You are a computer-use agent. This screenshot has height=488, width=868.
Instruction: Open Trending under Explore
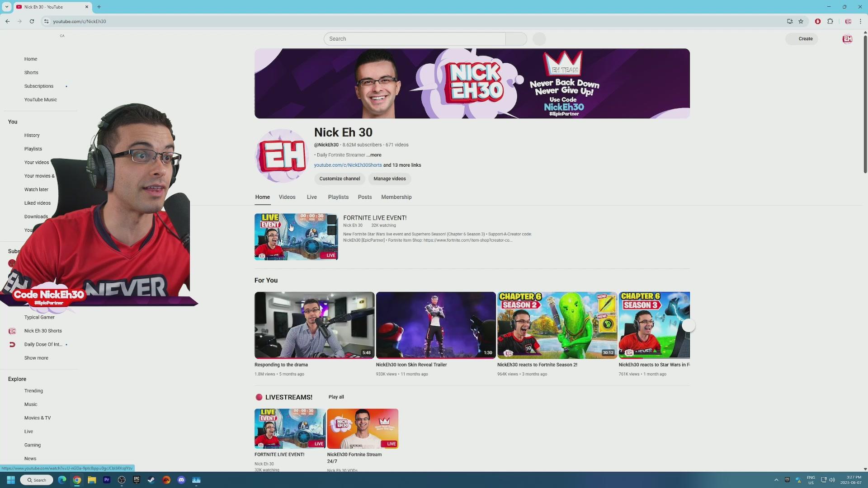33,391
